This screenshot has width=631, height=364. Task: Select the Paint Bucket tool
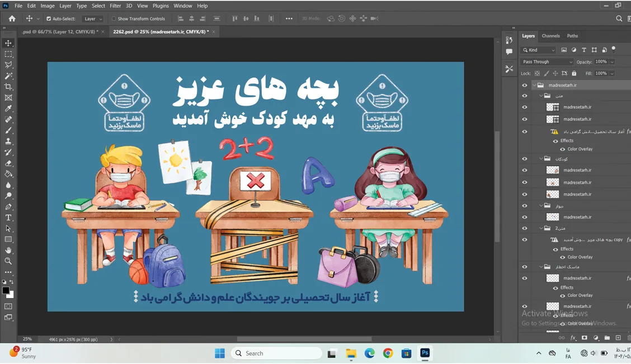click(8, 174)
